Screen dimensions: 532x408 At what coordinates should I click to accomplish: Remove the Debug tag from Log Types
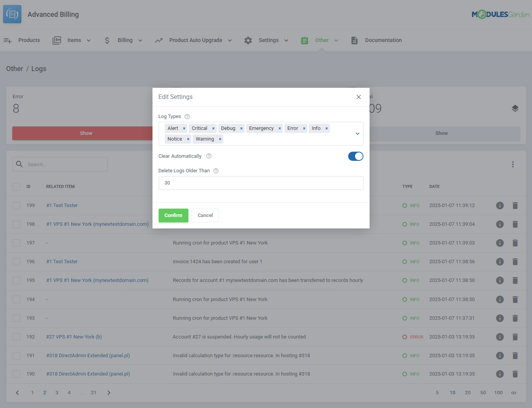[241, 128]
